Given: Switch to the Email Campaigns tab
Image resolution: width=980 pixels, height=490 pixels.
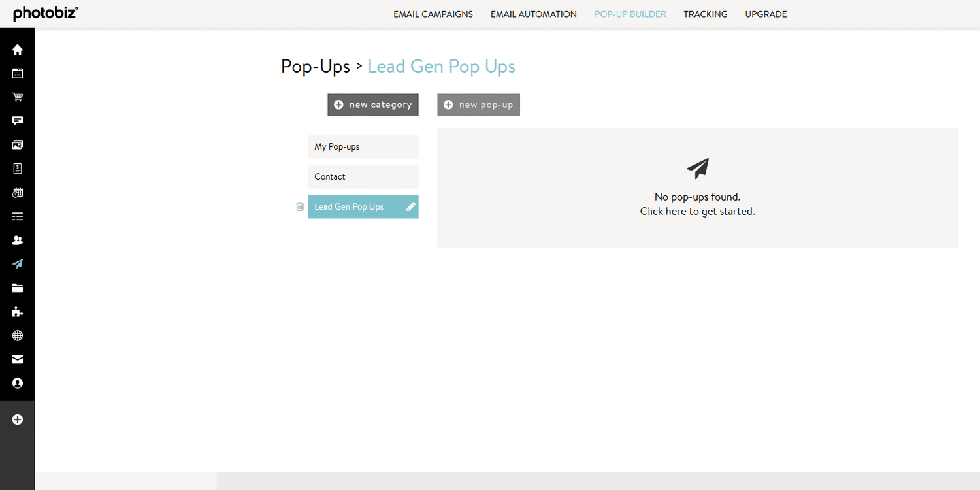Looking at the screenshot, I should coord(433,14).
